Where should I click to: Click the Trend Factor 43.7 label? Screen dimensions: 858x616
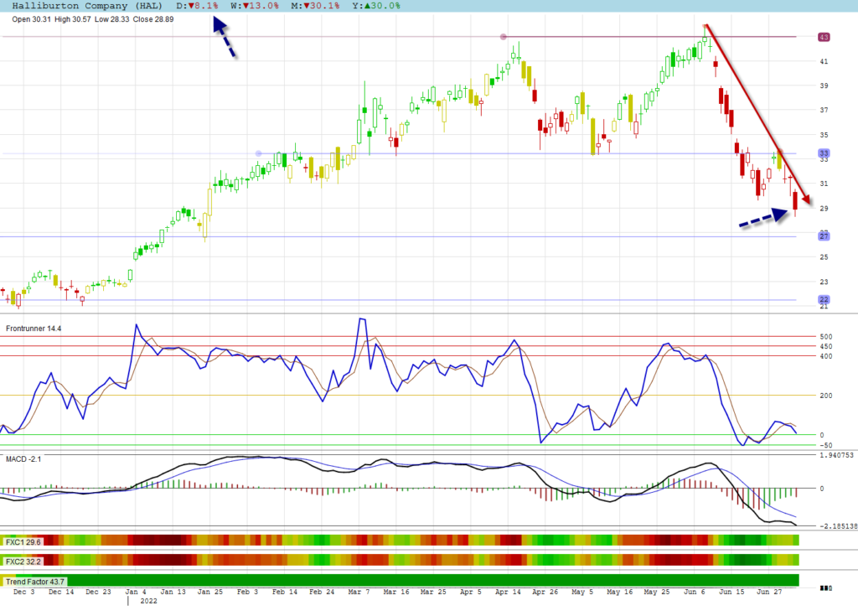35,582
